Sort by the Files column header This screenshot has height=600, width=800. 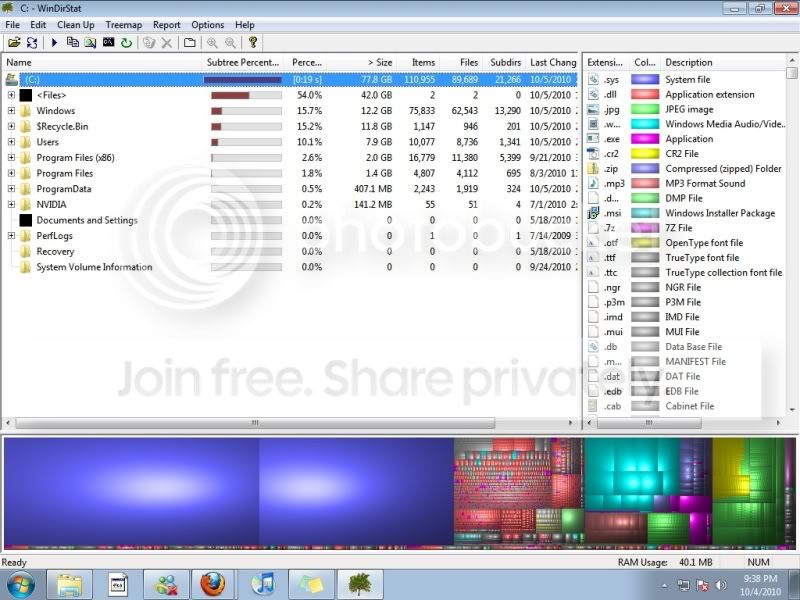tap(461, 62)
